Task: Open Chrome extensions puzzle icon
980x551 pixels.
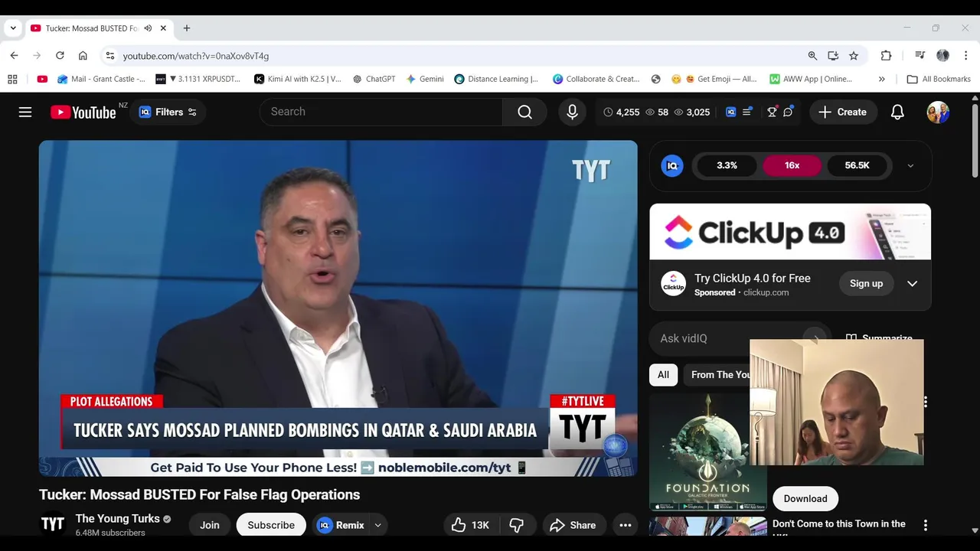Action: [x=886, y=56]
